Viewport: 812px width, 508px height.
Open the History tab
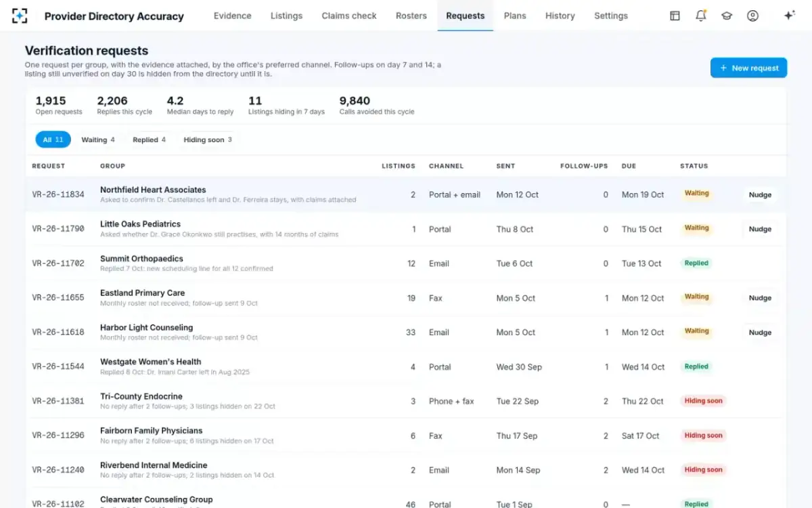[x=560, y=16]
